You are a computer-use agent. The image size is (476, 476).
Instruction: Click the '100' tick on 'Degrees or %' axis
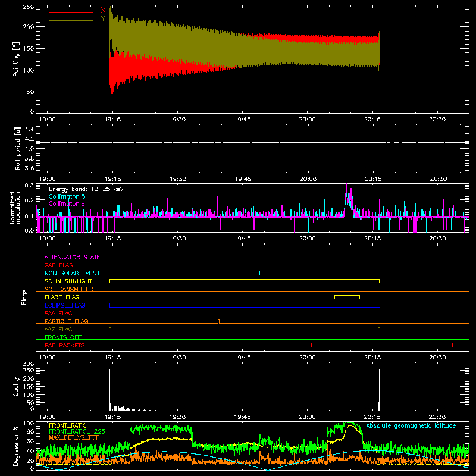click(x=29, y=424)
